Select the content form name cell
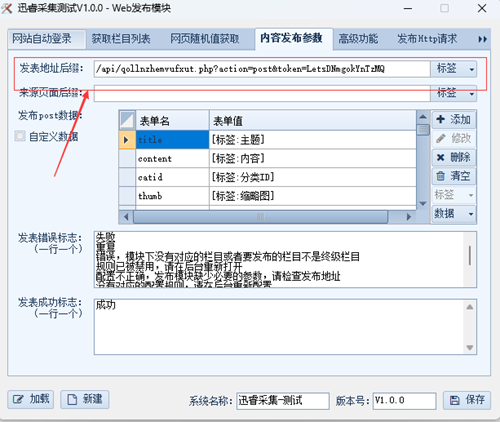 pos(172,159)
